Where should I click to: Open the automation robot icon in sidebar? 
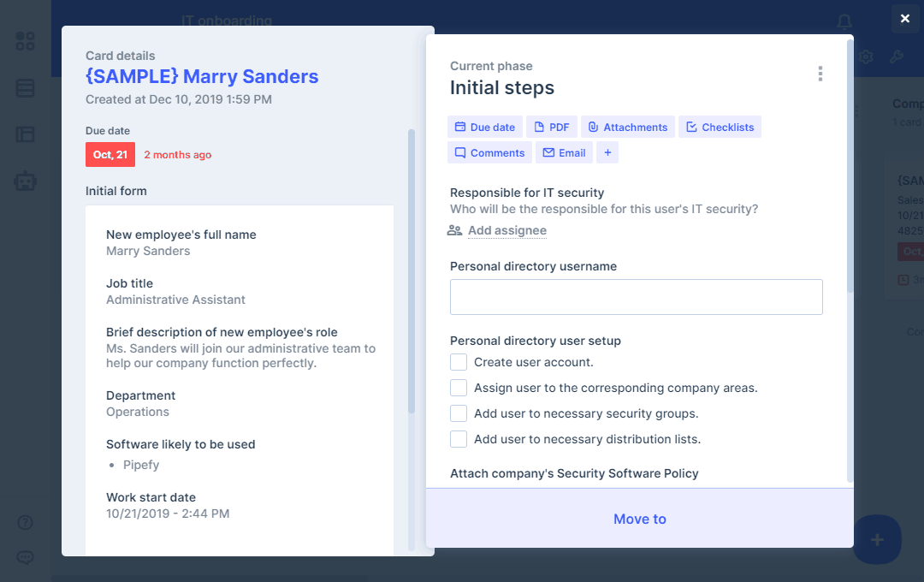(26, 181)
